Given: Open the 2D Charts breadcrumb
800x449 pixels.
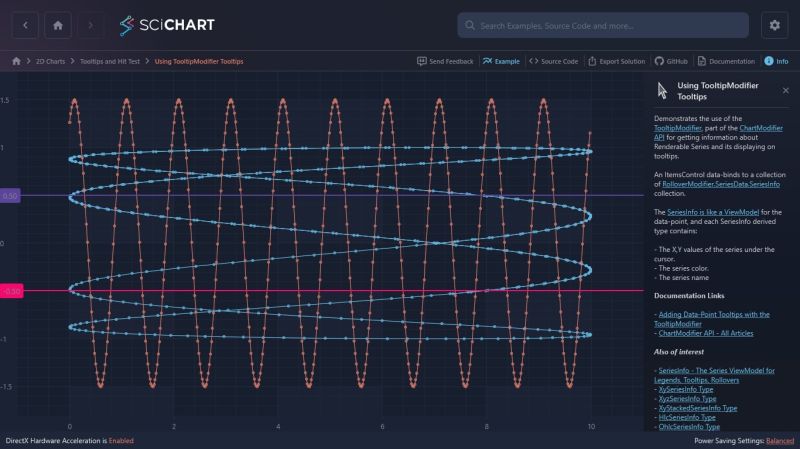Looking at the screenshot, I should 51,61.
